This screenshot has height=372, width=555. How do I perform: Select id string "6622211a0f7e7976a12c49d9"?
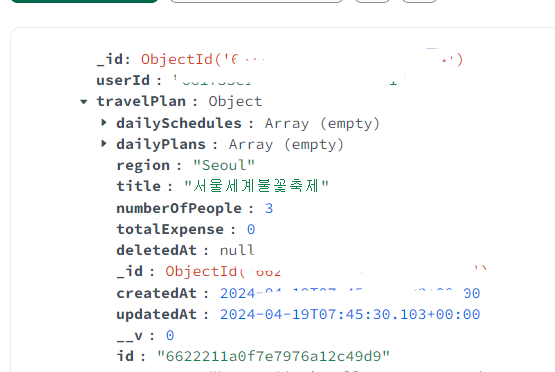[274, 356]
